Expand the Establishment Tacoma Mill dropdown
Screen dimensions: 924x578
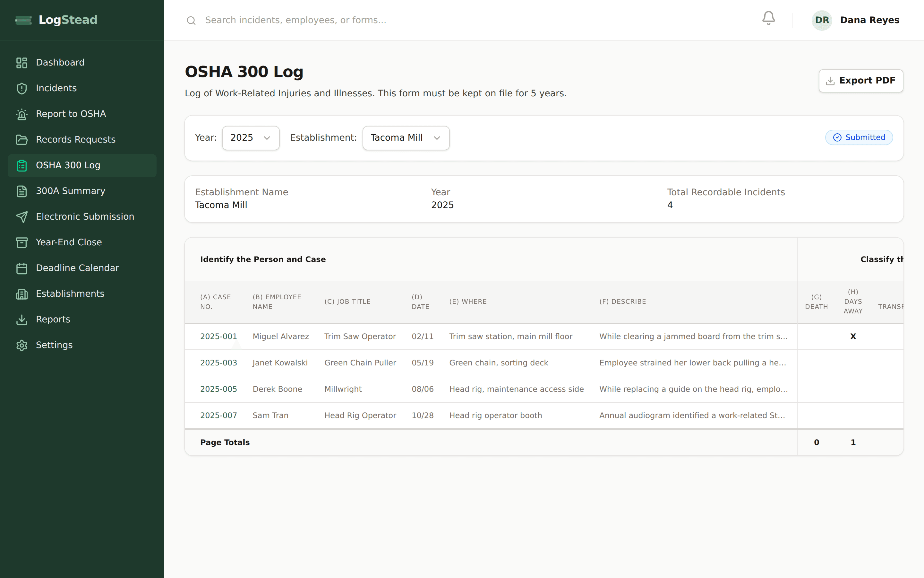[406, 138]
